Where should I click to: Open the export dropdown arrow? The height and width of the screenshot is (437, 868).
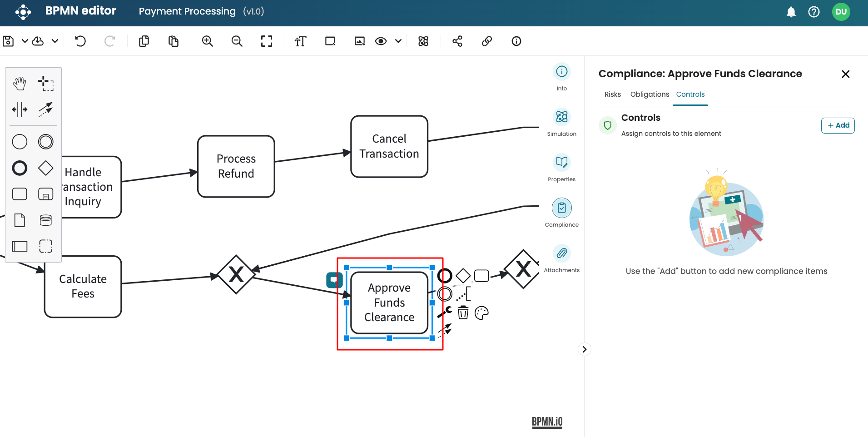coord(55,41)
